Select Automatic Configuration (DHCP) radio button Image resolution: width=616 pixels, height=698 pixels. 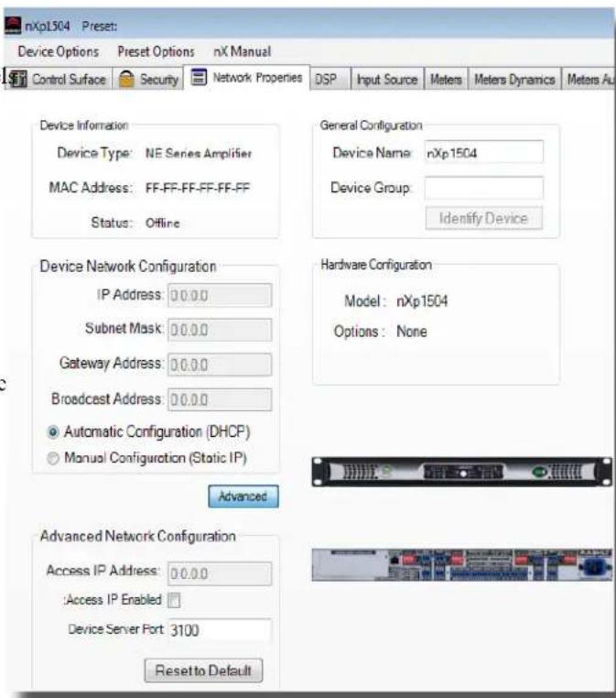click(53, 432)
